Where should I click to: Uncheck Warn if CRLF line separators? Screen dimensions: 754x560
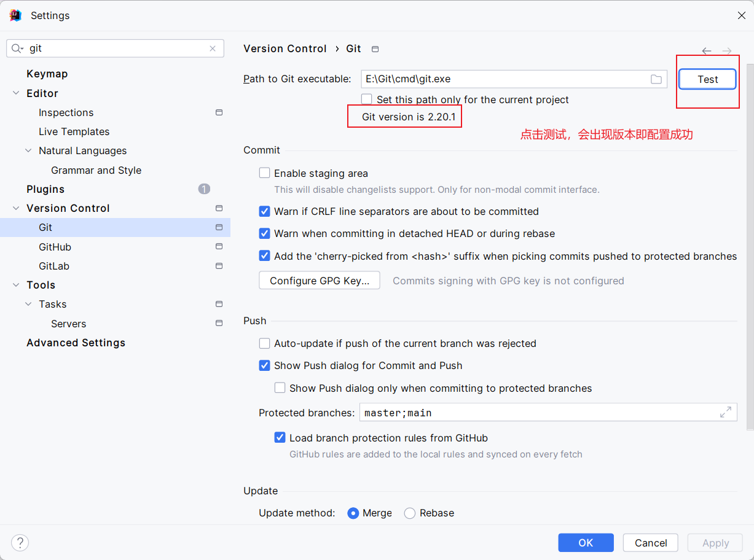pos(264,211)
